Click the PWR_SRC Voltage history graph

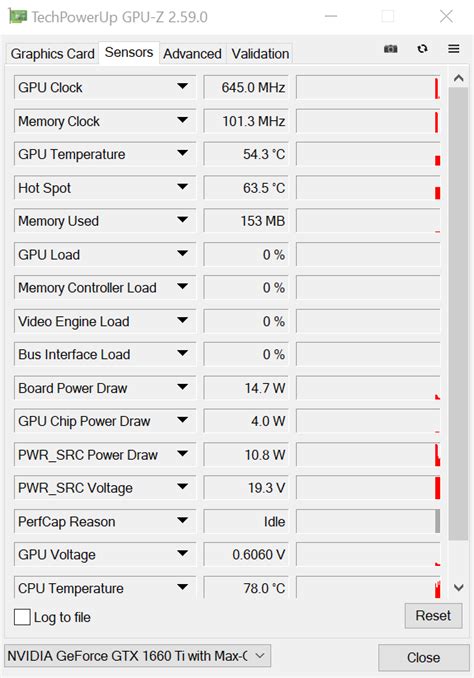tap(368, 488)
